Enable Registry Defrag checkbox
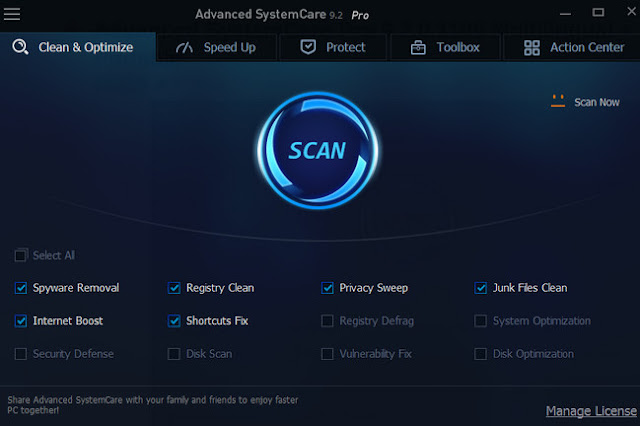Viewport: 640px width, 426px height. (327, 321)
